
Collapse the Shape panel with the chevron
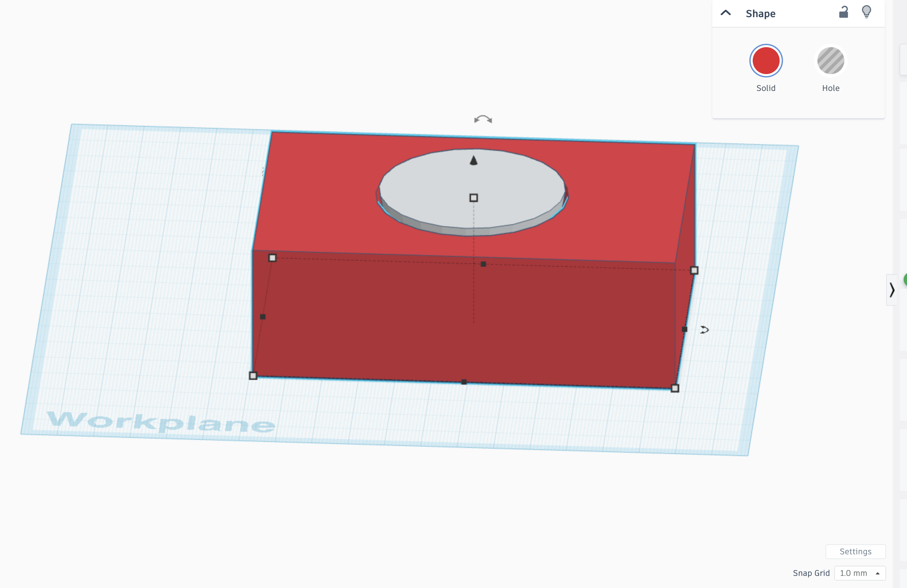[726, 13]
